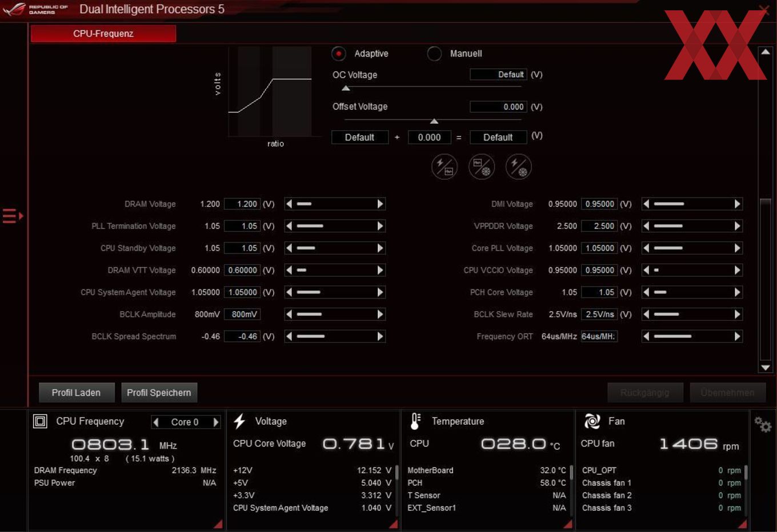Expand the Fan panel corner arrow
The image size is (777, 532).
[x=742, y=524]
